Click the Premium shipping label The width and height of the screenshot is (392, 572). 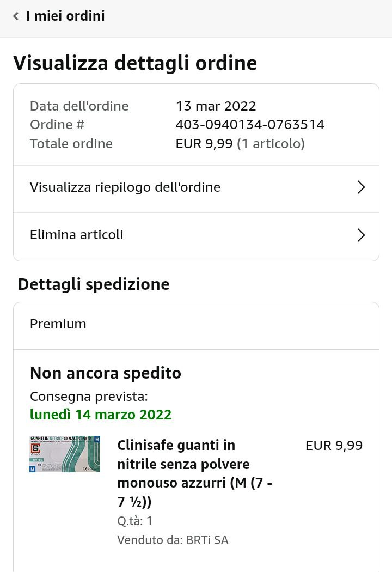(x=58, y=324)
